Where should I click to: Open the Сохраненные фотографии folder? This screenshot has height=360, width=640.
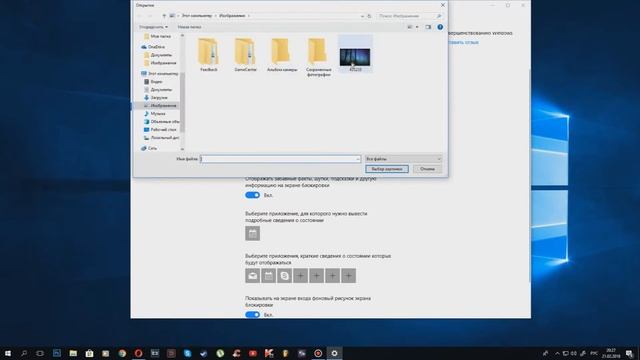pyautogui.click(x=318, y=57)
